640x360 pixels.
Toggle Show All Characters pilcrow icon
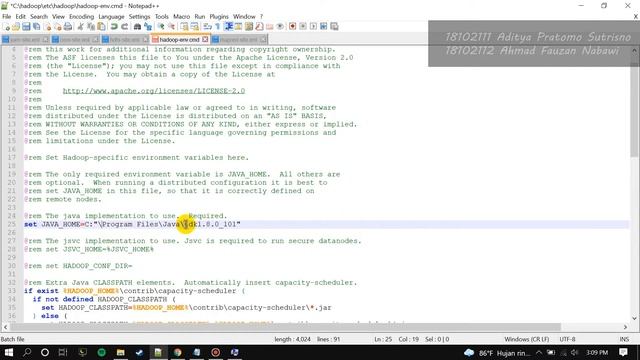(218, 27)
